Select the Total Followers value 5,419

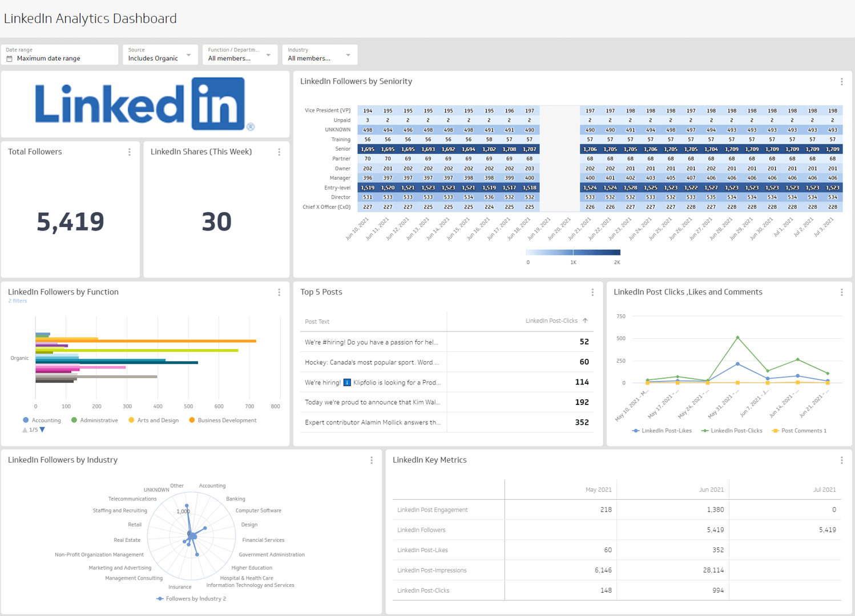pyautogui.click(x=70, y=221)
